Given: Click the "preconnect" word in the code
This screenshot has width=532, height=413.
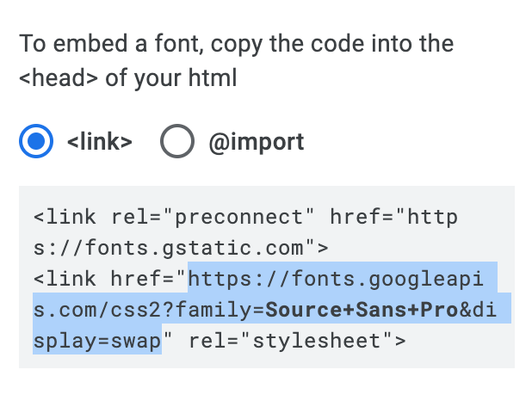Looking at the screenshot, I should click(x=238, y=218).
